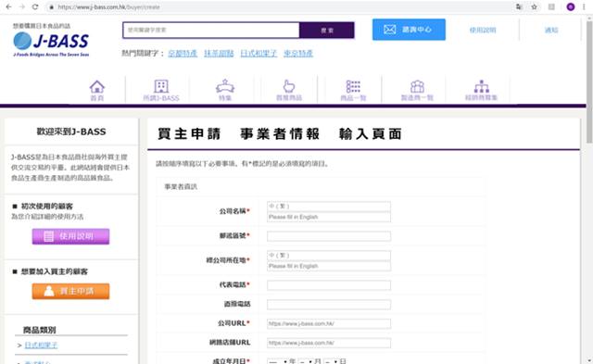
Task: Open the 日式和菓子 product category link in the sidebar
Action: (x=41, y=345)
